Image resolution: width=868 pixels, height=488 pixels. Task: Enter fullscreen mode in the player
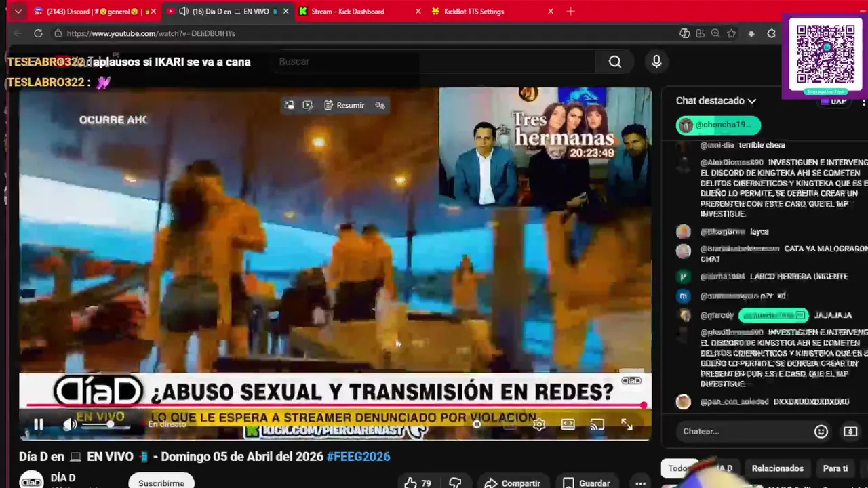(x=627, y=425)
